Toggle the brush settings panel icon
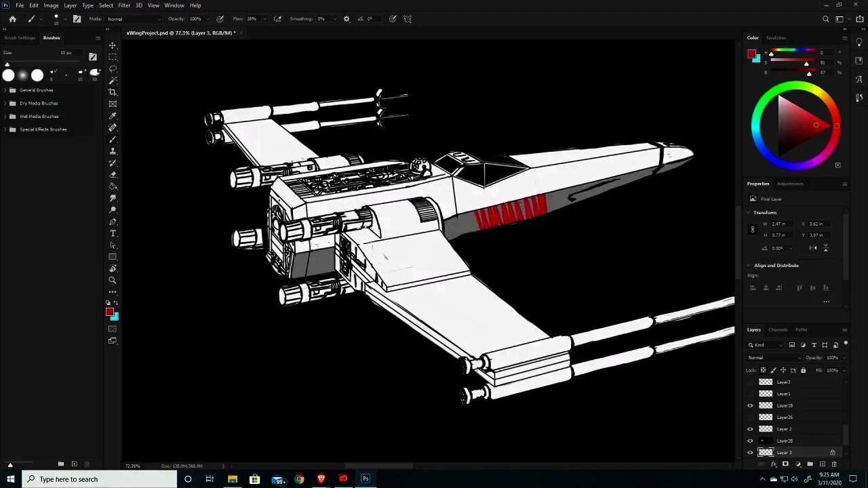The width and height of the screenshot is (868, 488). 77,19
